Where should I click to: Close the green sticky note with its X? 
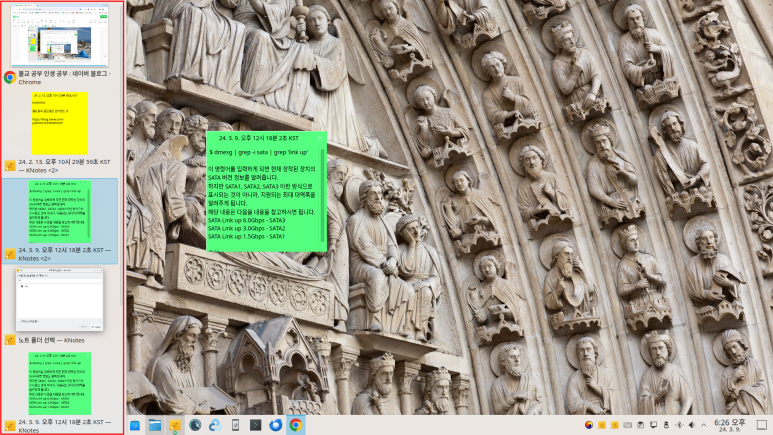[319, 138]
